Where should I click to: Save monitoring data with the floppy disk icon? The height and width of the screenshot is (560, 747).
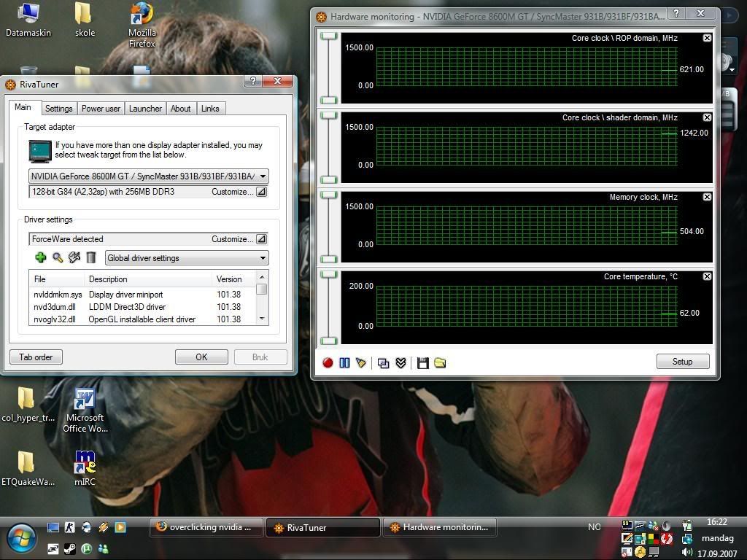click(x=422, y=363)
